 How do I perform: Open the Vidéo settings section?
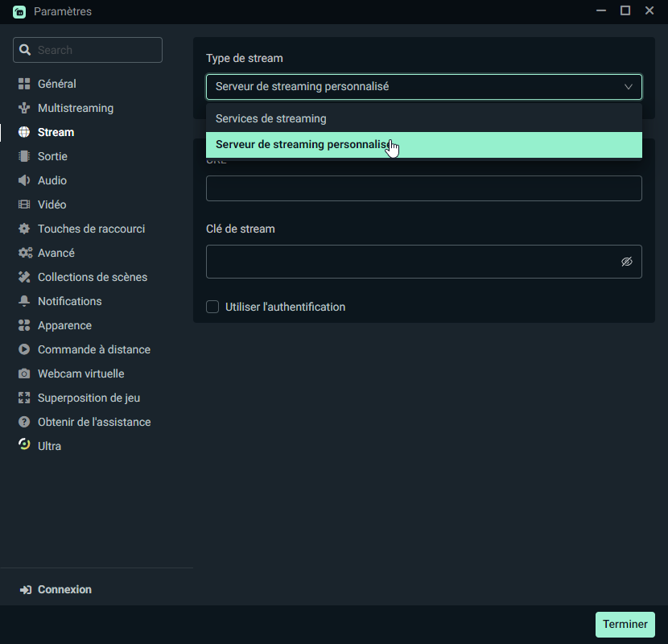coord(53,204)
